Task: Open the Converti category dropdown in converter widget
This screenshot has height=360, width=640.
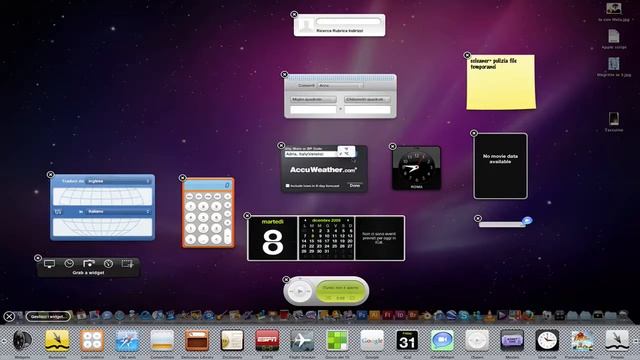Action: 340,86
